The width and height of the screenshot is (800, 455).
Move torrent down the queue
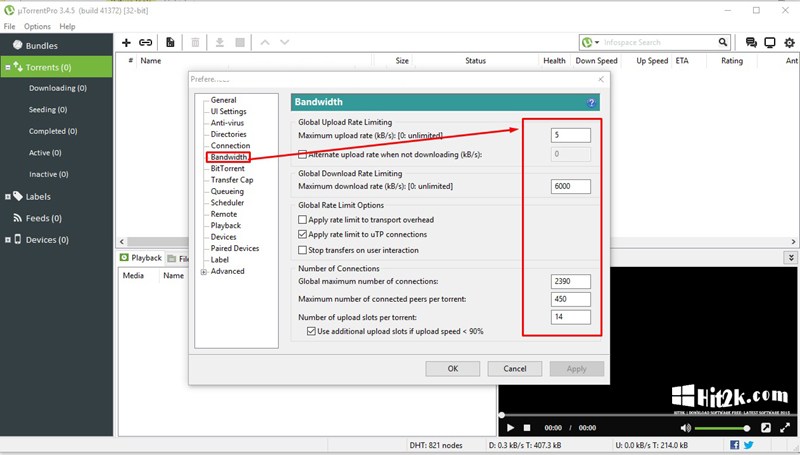click(285, 42)
